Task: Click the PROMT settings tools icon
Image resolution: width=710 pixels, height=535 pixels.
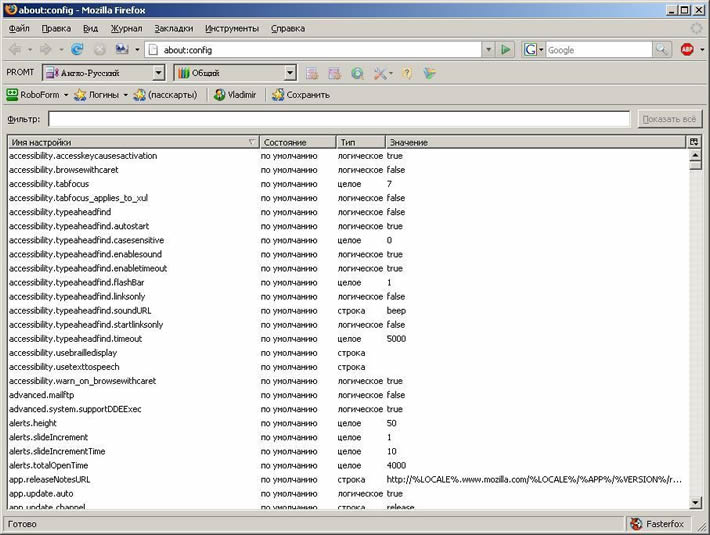Action: tap(381, 73)
